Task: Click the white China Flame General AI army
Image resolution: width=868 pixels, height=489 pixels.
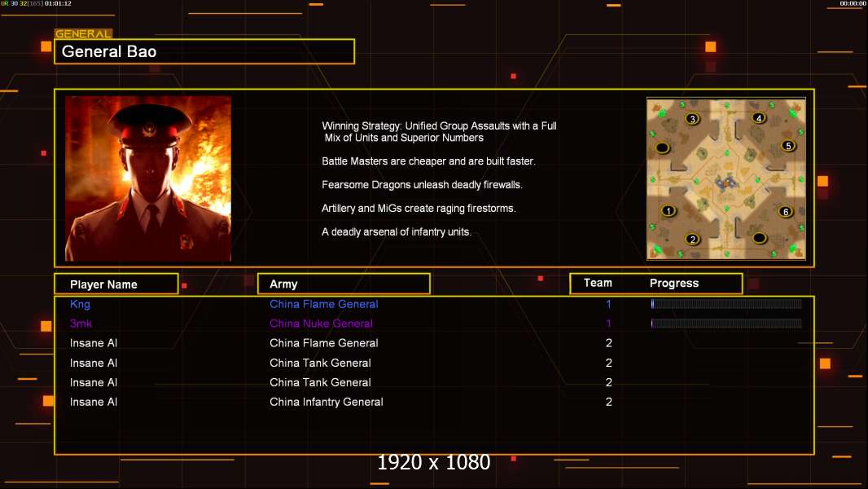Action: [324, 343]
